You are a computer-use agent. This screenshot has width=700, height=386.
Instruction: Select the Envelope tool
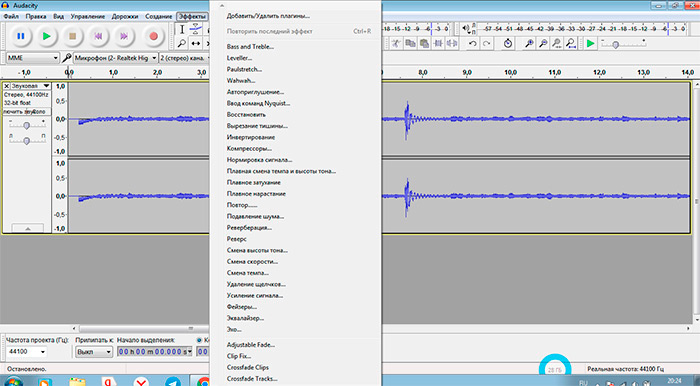(196, 30)
